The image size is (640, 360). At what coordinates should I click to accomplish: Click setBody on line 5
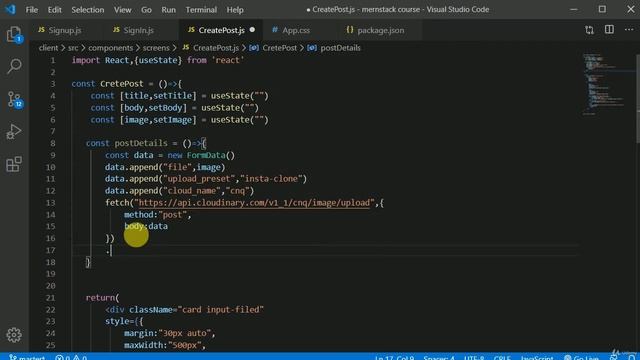[x=165, y=108]
